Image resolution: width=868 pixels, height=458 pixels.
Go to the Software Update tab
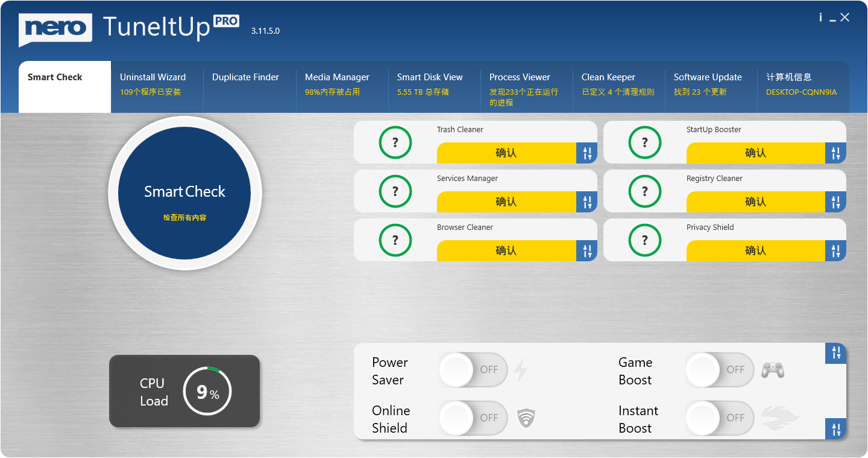click(x=711, y=87)
